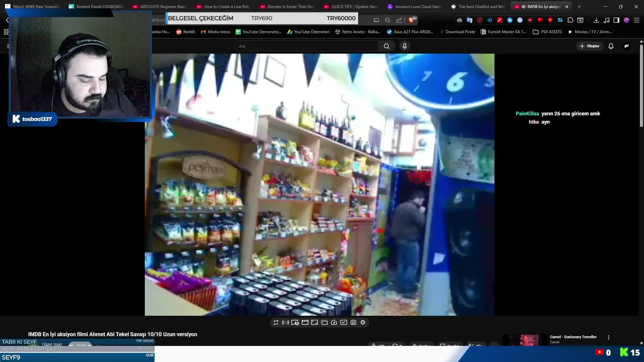The width and height of the screenshot is (644, 362).
Task: Open YouTube Ödemeleri bookmark
Action: pyautogui.click(x=308, y=32)
